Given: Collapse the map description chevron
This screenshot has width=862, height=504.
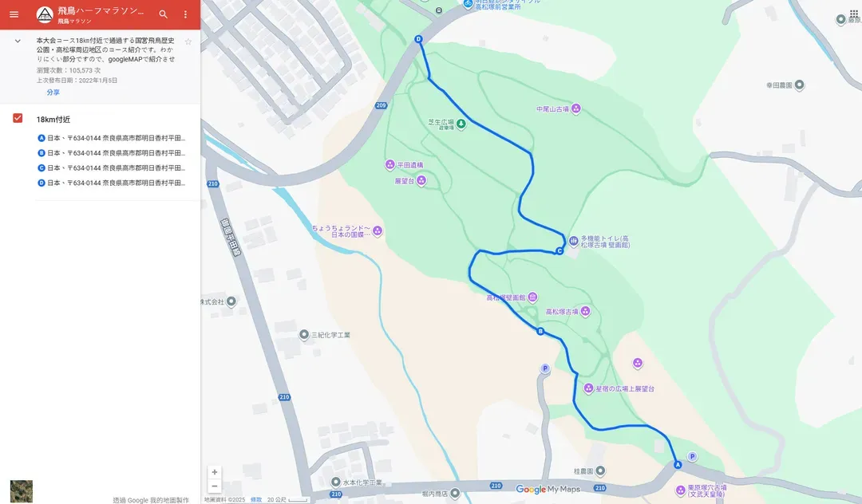Looking at the screenshot, I should (x=18, y=41).
